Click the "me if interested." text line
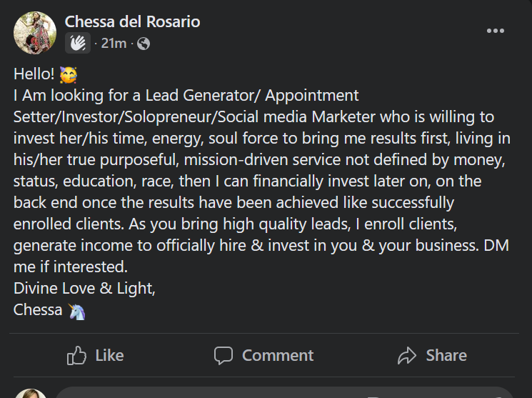This screenshot has height=398, width=532. pos(70,268)
